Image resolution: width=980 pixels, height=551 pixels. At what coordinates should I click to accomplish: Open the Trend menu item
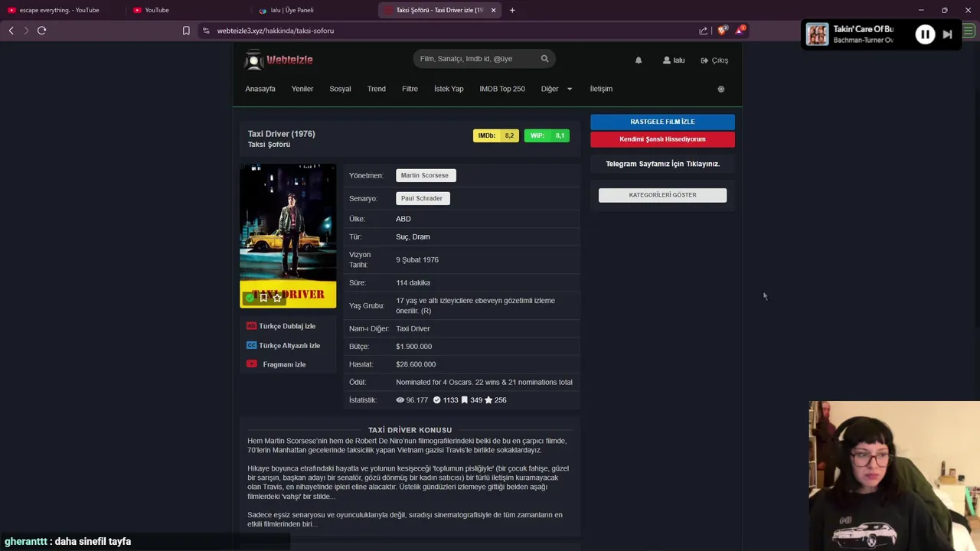tap(377, 89)
